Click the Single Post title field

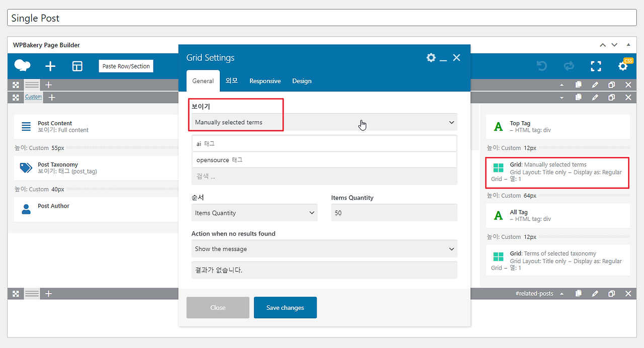point(322,18)
